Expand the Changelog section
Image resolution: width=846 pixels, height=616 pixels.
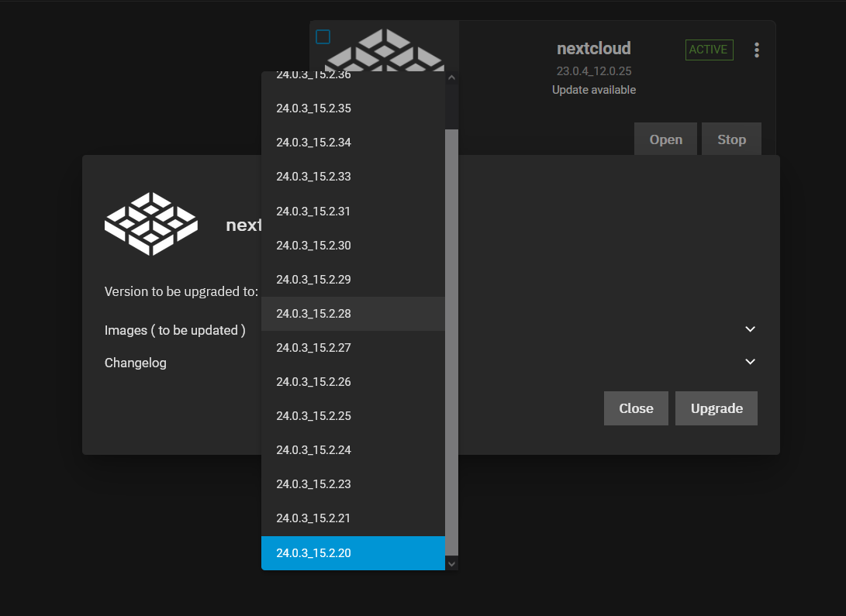point(750,362)
